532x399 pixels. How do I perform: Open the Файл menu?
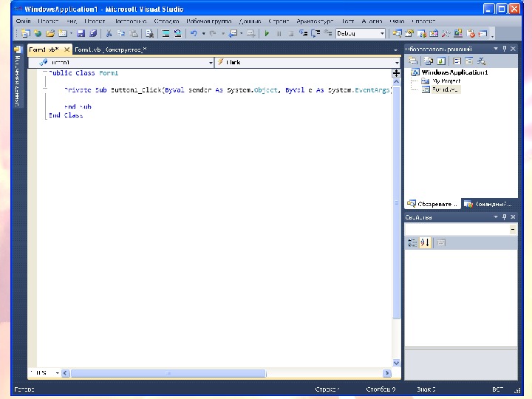click(23, 22)
